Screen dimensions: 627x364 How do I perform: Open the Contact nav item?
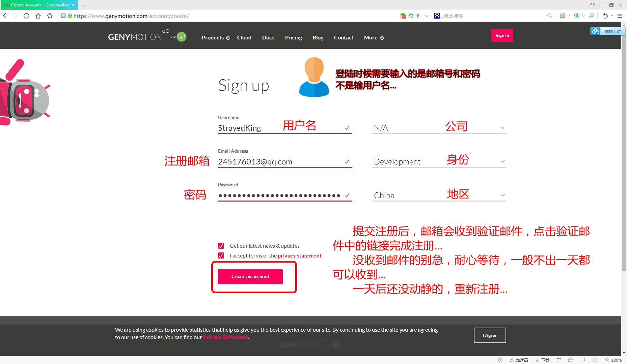[x=344, y=38]
